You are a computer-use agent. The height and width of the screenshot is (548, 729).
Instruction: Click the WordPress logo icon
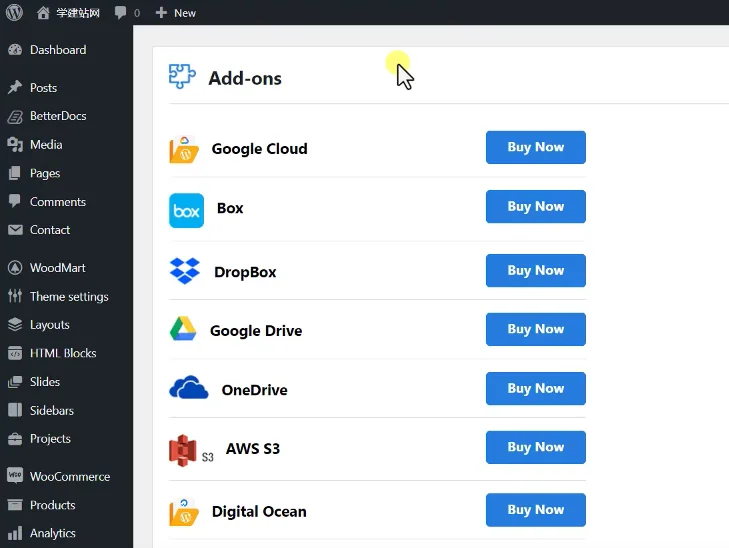(14, 12)
